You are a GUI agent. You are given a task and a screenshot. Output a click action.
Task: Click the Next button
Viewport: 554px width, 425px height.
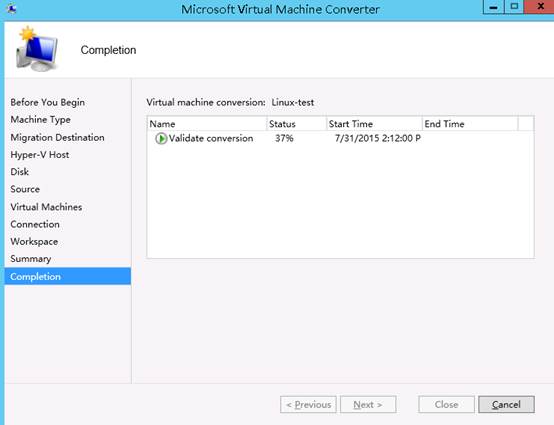pyautogui.click(x=368, y=405)
